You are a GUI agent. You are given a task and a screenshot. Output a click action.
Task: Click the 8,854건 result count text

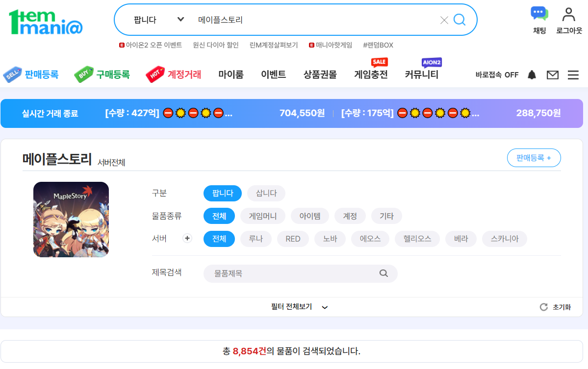[x=250, y=351]
